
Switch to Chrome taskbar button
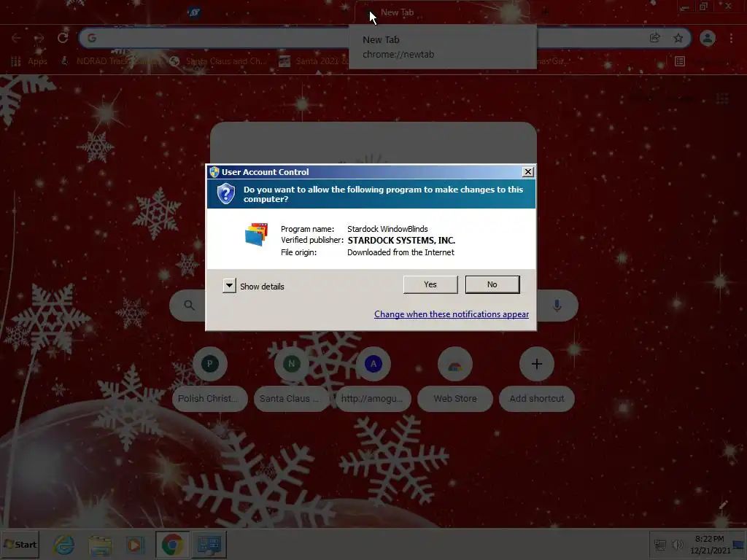(172, 545)
